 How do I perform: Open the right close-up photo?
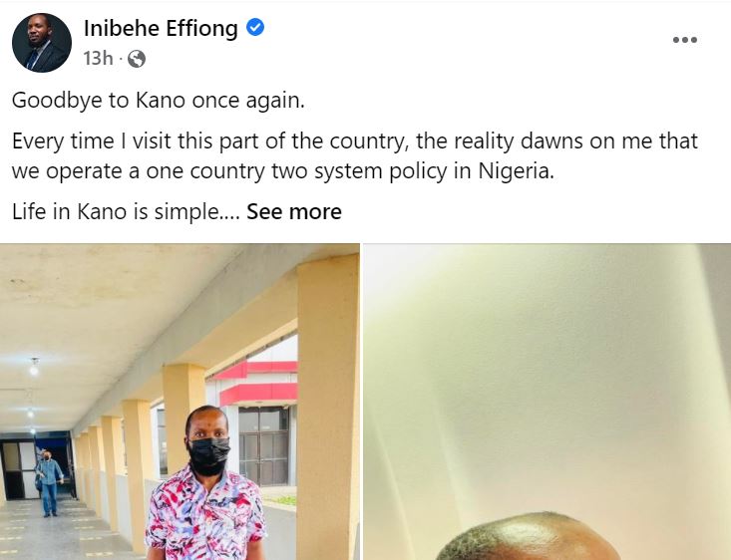click(547, 401)
